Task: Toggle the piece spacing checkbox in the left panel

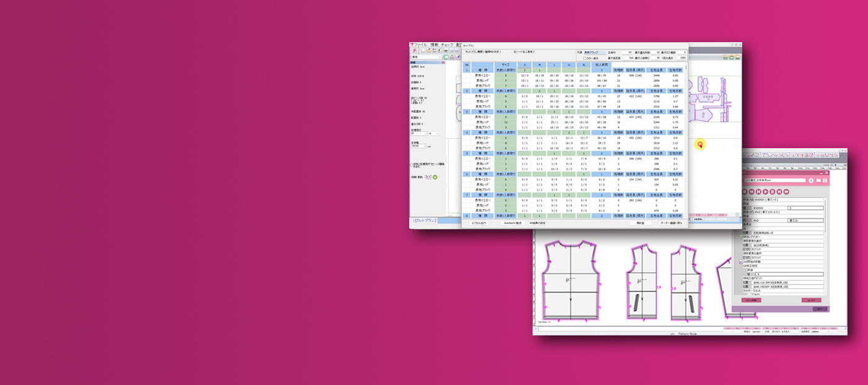Action: coord(412,164)
